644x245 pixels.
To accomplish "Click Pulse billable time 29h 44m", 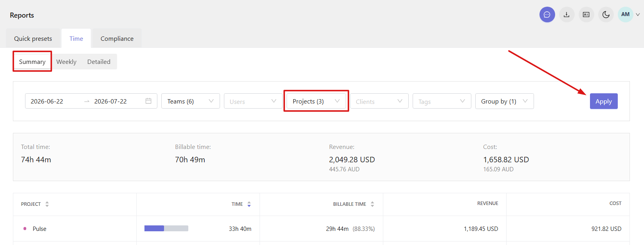I will pos(337,229).
